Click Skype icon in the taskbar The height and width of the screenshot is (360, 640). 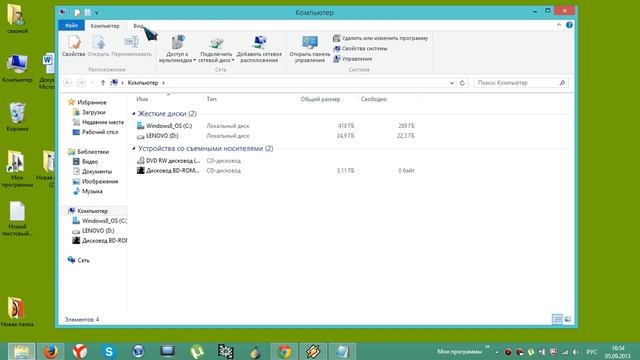(109, 351)
